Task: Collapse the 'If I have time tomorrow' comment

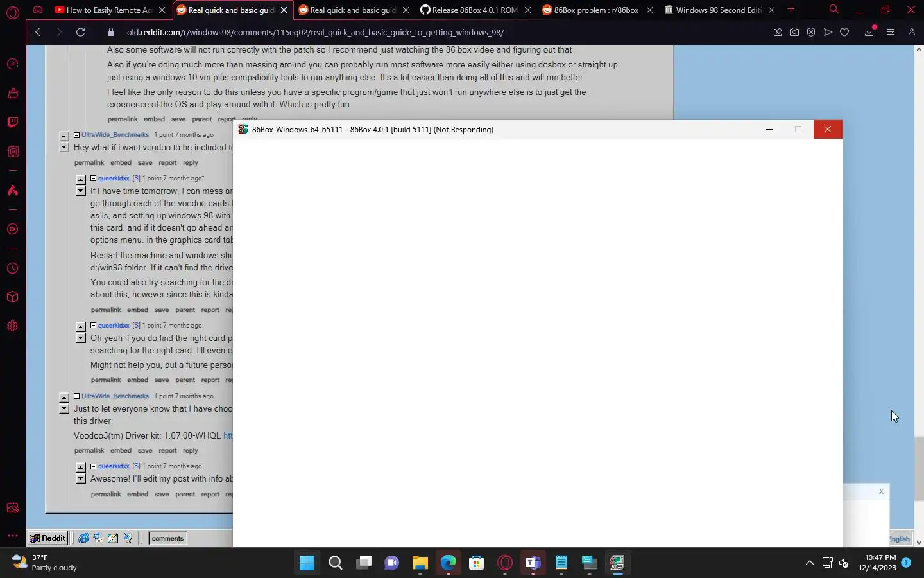Action: coord(93,179)
